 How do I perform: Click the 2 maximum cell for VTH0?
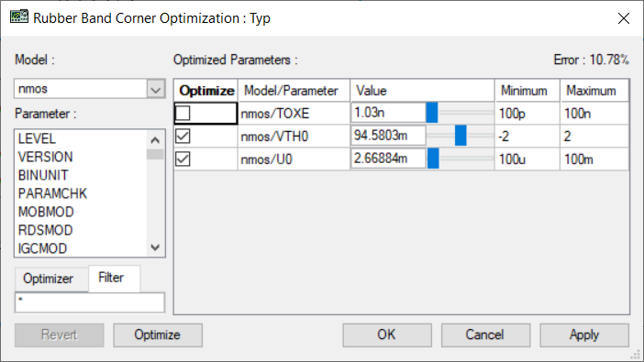594,137
